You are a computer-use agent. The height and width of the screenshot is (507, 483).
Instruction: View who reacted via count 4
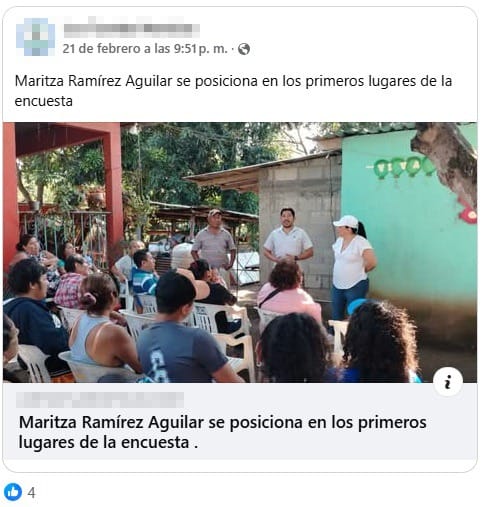point(31,492)
